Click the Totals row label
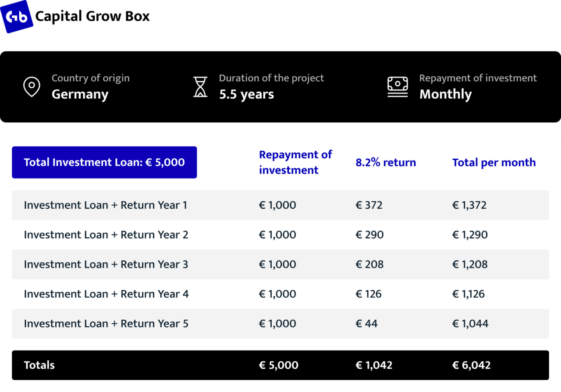 [x=39, y=365]
